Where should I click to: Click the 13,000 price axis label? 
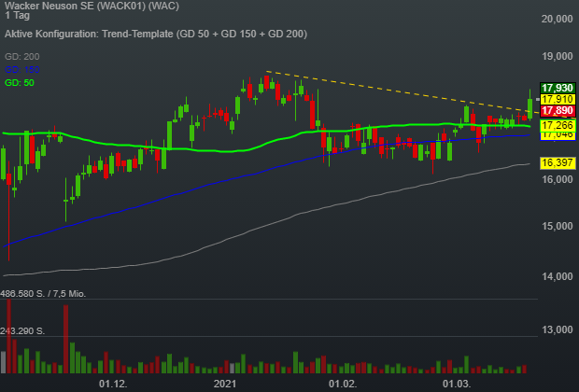pos(557,329)
